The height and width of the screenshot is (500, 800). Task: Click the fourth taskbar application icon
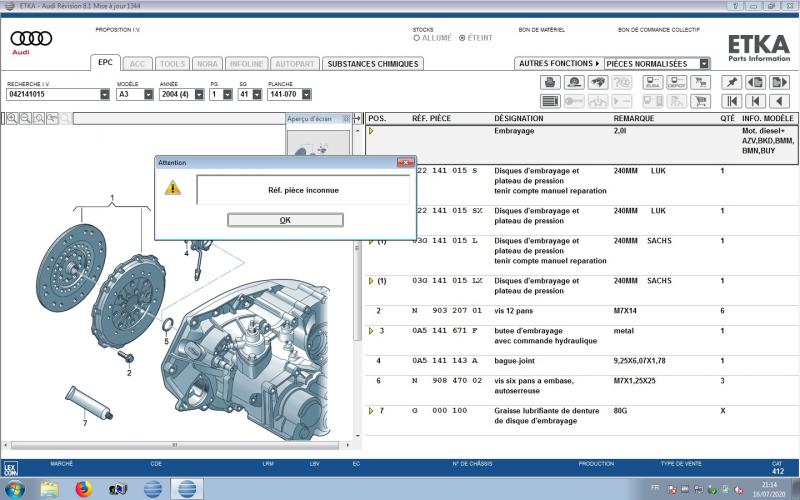pyautogui.click(x=118, y=489)
